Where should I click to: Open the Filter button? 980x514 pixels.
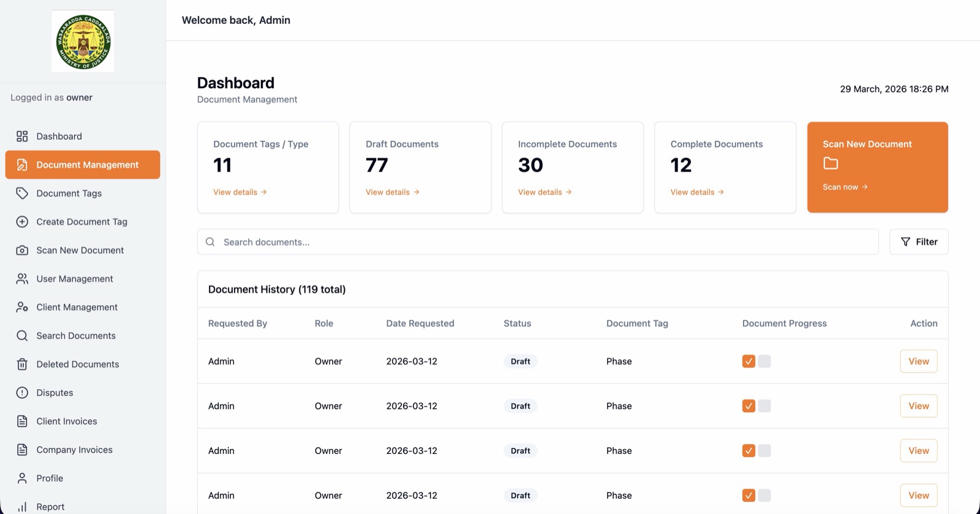pyautogui.click(x=919, y=242)
